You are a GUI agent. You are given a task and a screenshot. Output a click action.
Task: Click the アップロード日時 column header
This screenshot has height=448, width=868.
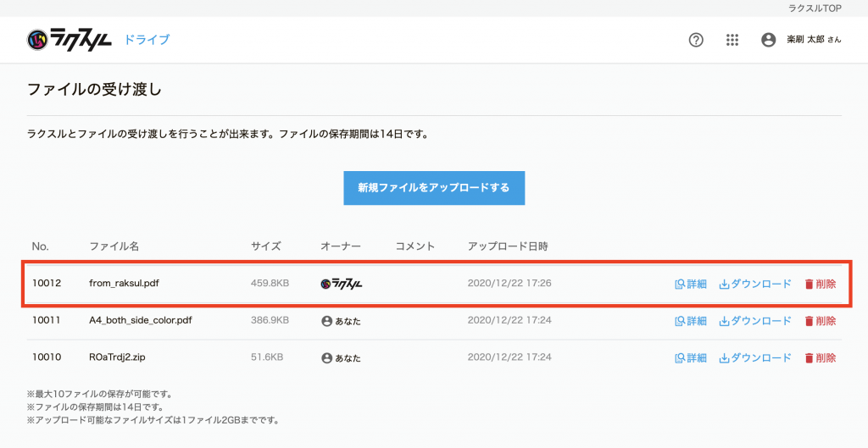click(508, 246)
